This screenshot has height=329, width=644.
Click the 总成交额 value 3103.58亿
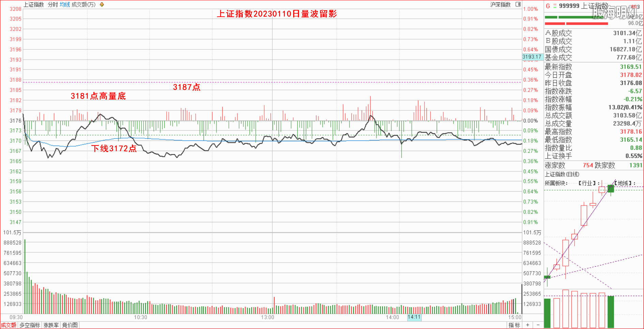pyautogui.click(x=627, y=116)
